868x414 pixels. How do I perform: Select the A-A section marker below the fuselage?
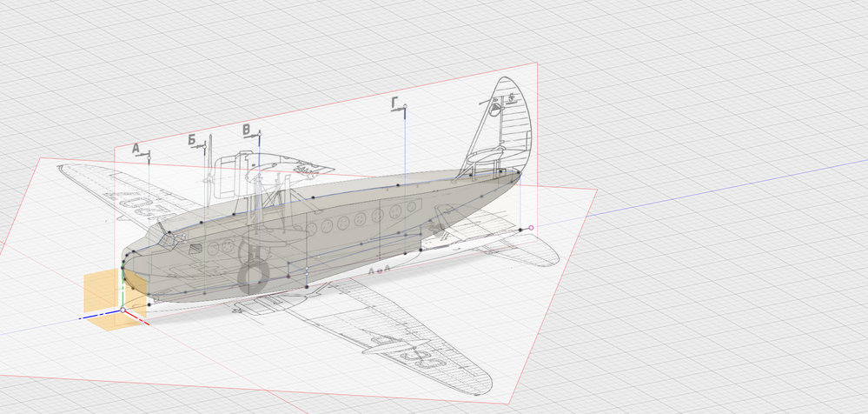379,270
